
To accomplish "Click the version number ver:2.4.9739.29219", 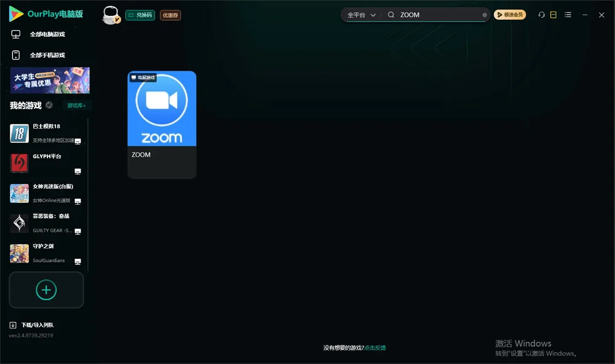I will click(x=31, y=335).
